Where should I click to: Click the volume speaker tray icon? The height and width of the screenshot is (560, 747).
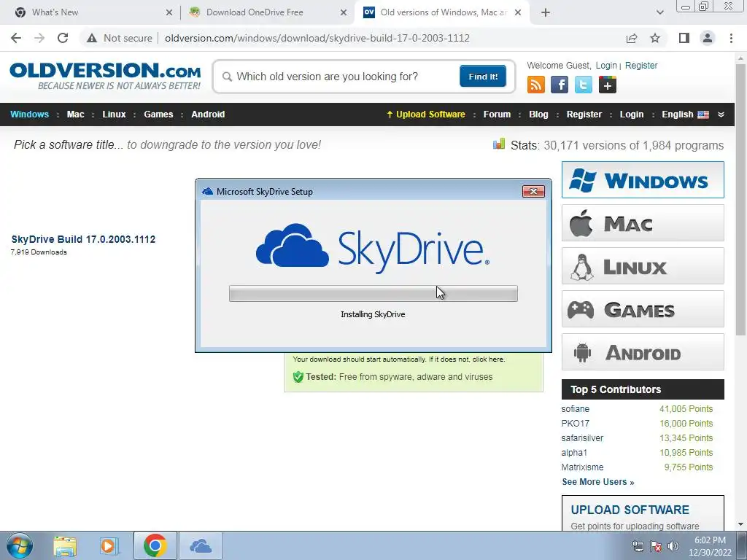673,546
